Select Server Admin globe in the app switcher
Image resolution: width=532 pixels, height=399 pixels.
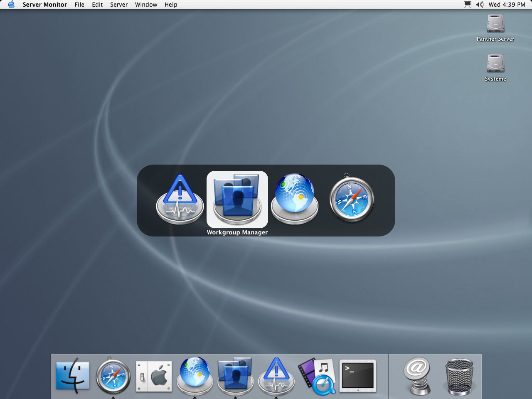pyautogui.click(x=295, y=199)
